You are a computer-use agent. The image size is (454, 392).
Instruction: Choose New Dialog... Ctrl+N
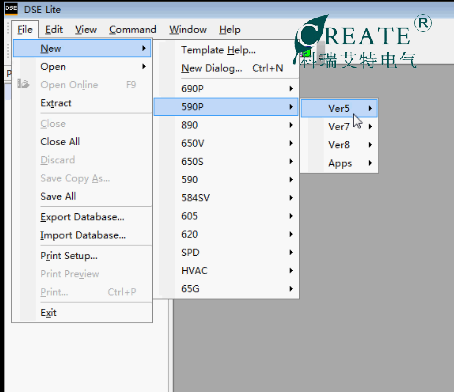coord(226,68)
